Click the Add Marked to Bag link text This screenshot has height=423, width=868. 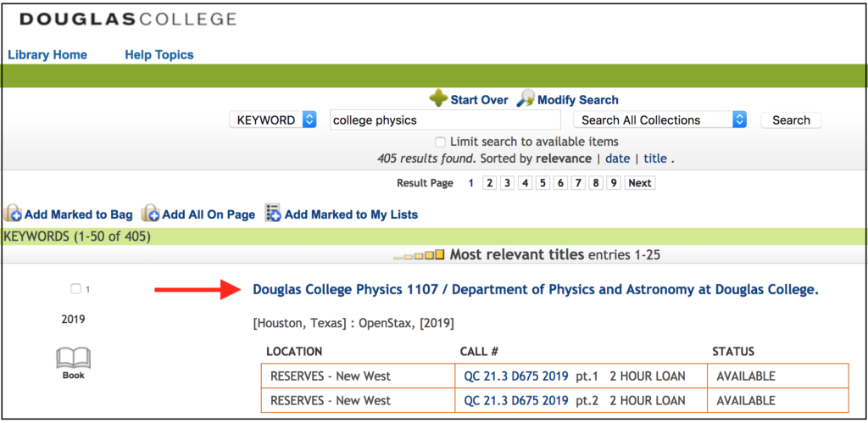79,214
